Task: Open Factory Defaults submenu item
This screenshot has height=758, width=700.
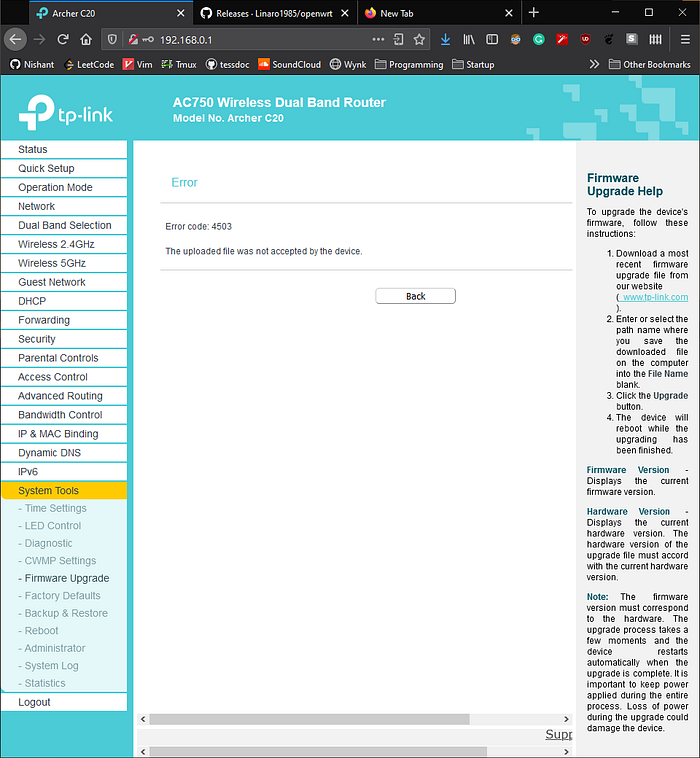Action: (62, 596)
